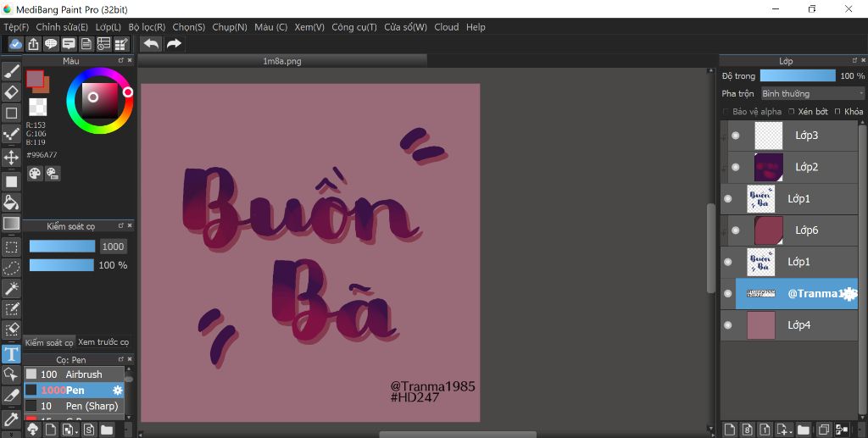Open the color palette icon
Image resolution: width=868 pixels, height=438 pixels.
[35, 174]
